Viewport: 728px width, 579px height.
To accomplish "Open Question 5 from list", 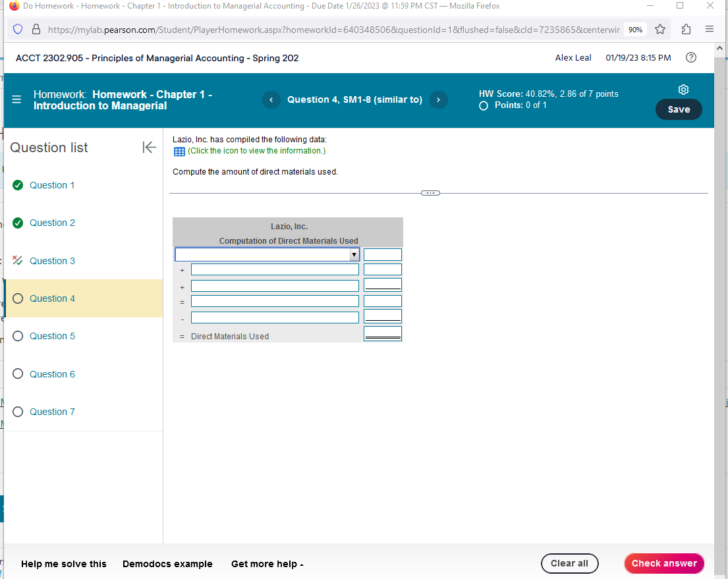I will 52,336.
